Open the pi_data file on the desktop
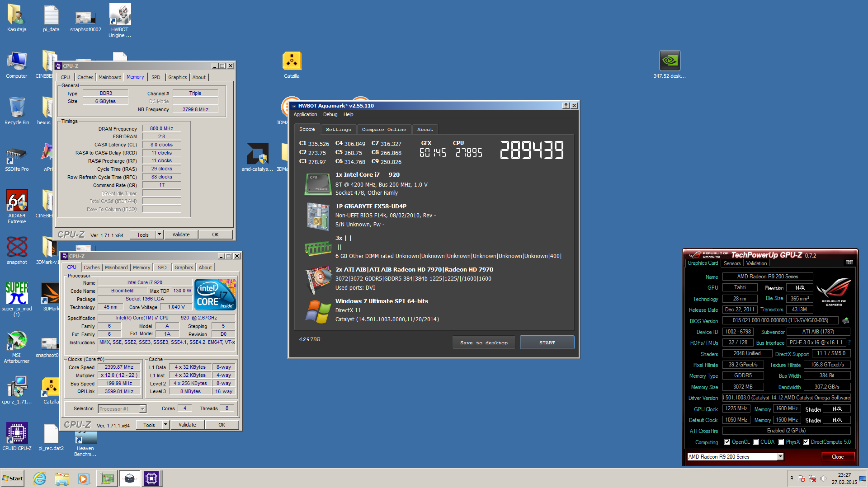 tap(51, 18)
